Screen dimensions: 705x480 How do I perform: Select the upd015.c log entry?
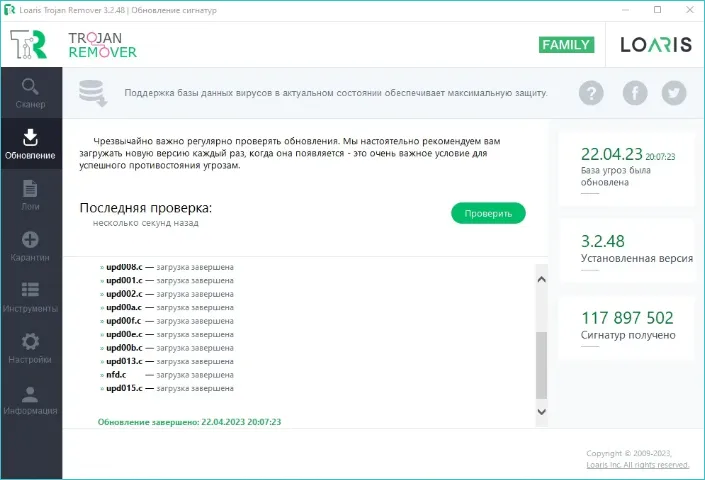(167, 388)
